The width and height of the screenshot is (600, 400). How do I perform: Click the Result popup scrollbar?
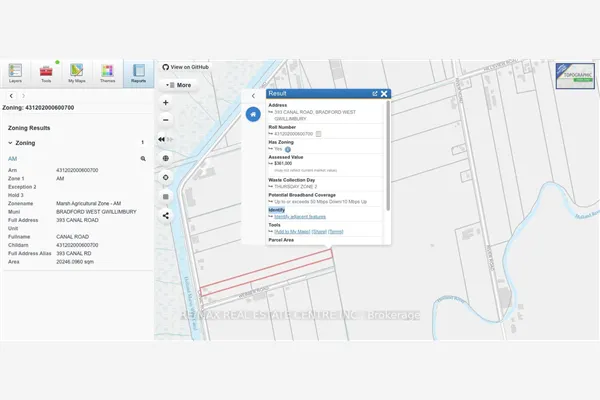tap(388, 156)
